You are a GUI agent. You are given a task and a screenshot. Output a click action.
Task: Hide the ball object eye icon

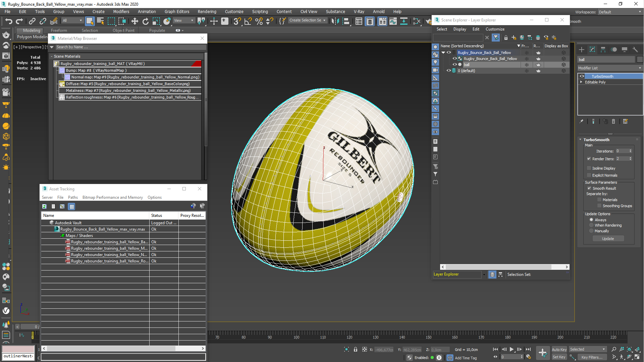pos(455,65)
